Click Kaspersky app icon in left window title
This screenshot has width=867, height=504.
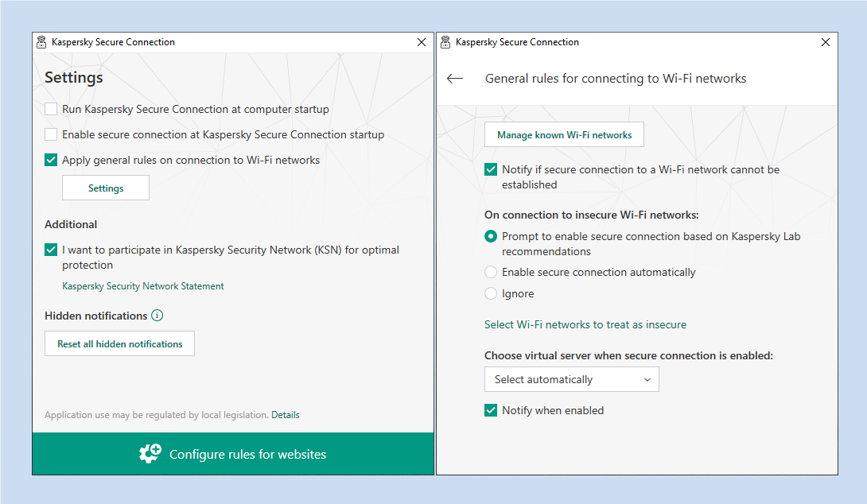pos(41,42)
